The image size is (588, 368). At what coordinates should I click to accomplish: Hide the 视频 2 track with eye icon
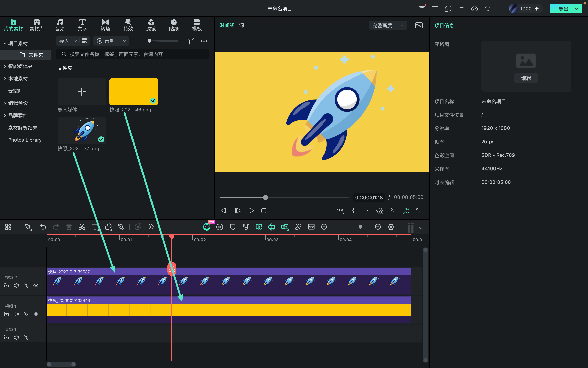click(x=36, y=285)
